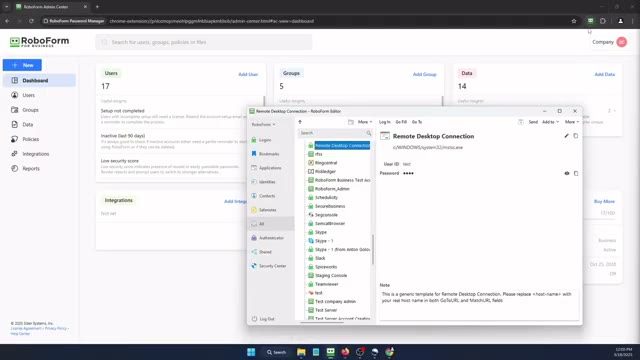Click the search magnifier icon in Editor
Viewport: 640px width, 360px height.
point(369,133)
